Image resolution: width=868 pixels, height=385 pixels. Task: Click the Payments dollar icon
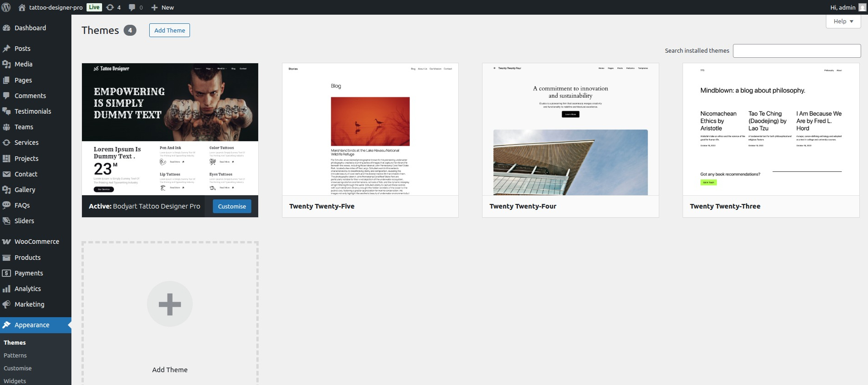6,273
